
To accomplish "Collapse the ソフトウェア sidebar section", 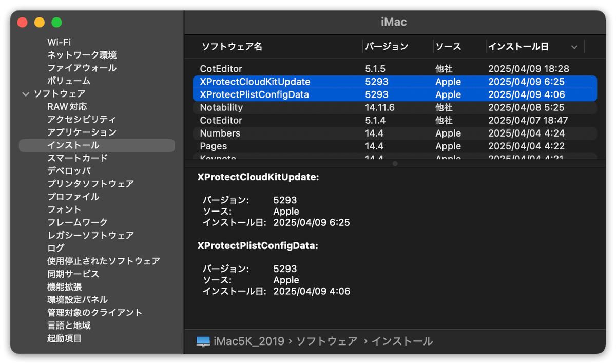I will click(26, 94).
